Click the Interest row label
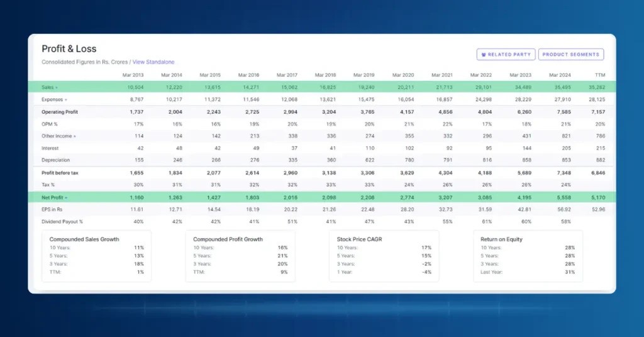Image resolution: width=644 pixels, height=337 pixels. click(x=50, y=148)
